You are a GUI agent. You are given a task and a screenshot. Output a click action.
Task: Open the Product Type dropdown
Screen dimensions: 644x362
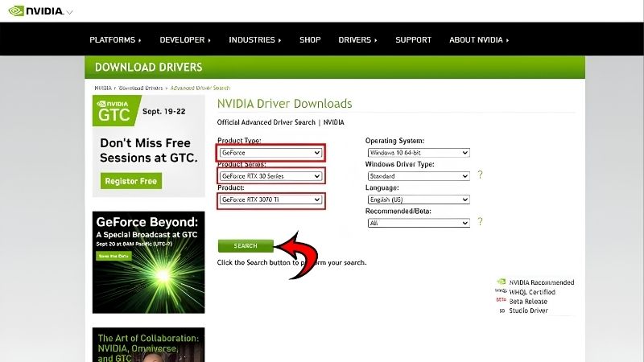pyautogui.click(x=270, y=153)
